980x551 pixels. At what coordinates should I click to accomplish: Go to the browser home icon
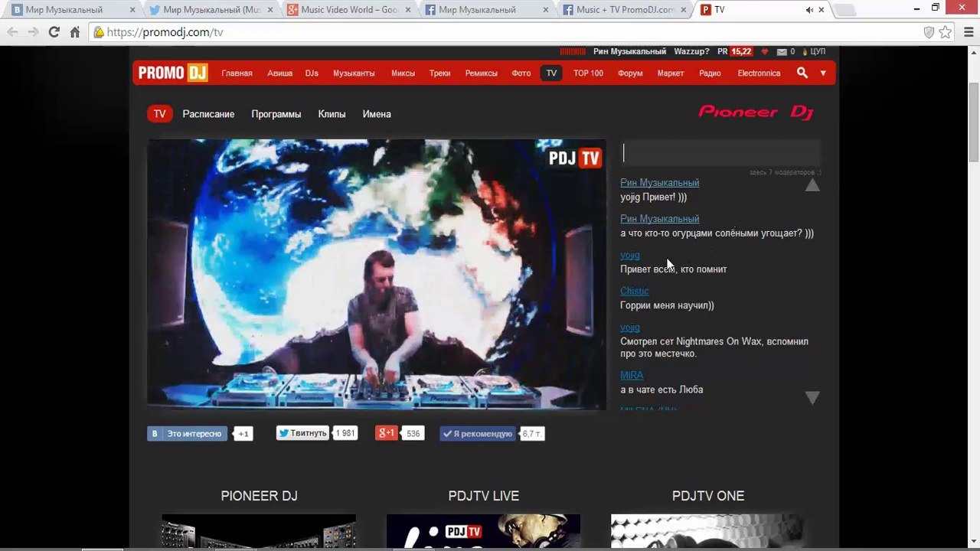[75, 32]
